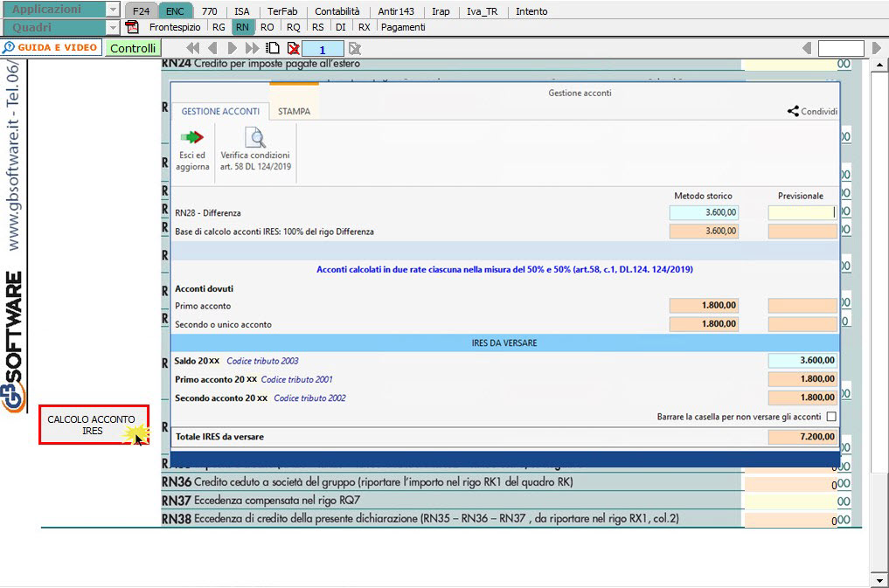
Task: Switch to the STAMPA tab
Action: point(294,112)
